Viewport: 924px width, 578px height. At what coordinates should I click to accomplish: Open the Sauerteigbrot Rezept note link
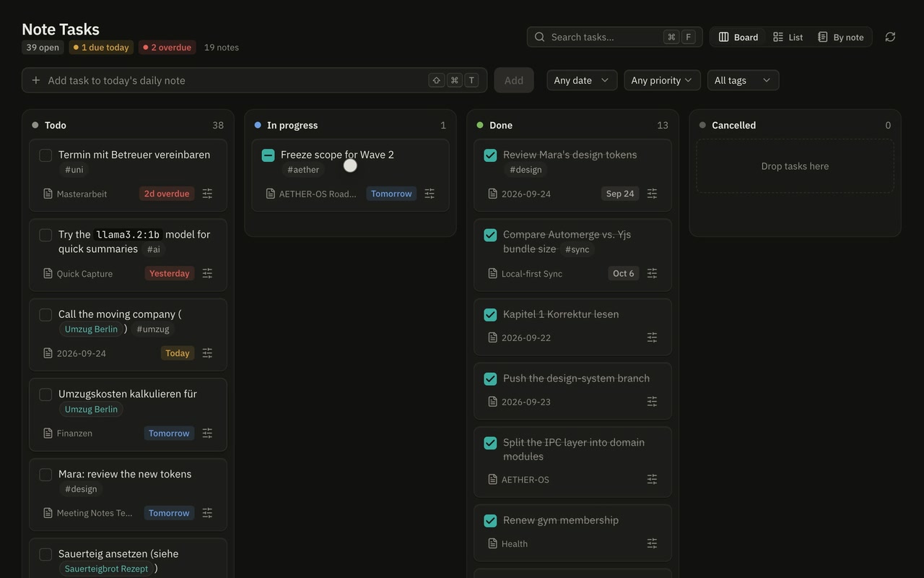[106, 569]
